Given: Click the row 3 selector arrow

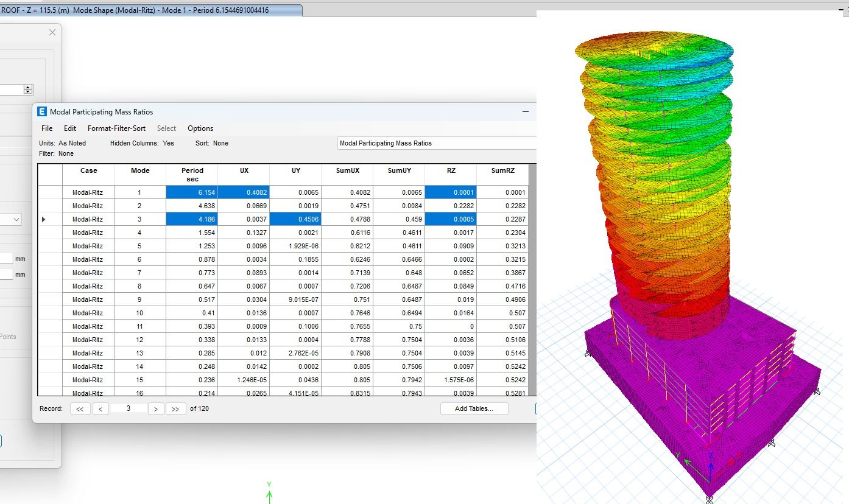Looking at the screenshot, I should [x=44, y=219].
